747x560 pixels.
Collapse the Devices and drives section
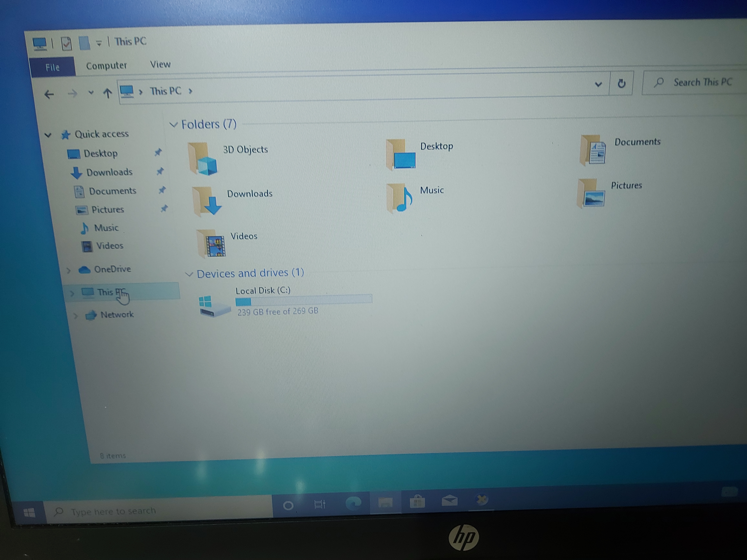(189, 274)
